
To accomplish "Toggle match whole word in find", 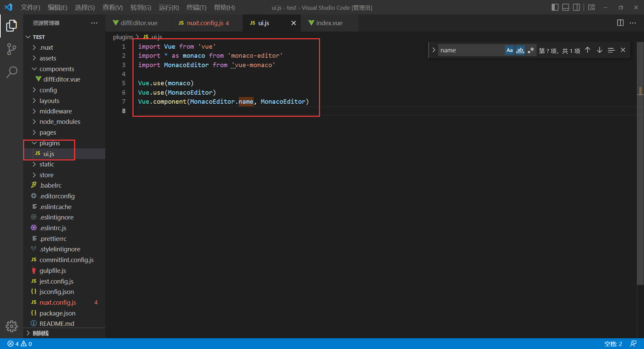I will point(520,50).
